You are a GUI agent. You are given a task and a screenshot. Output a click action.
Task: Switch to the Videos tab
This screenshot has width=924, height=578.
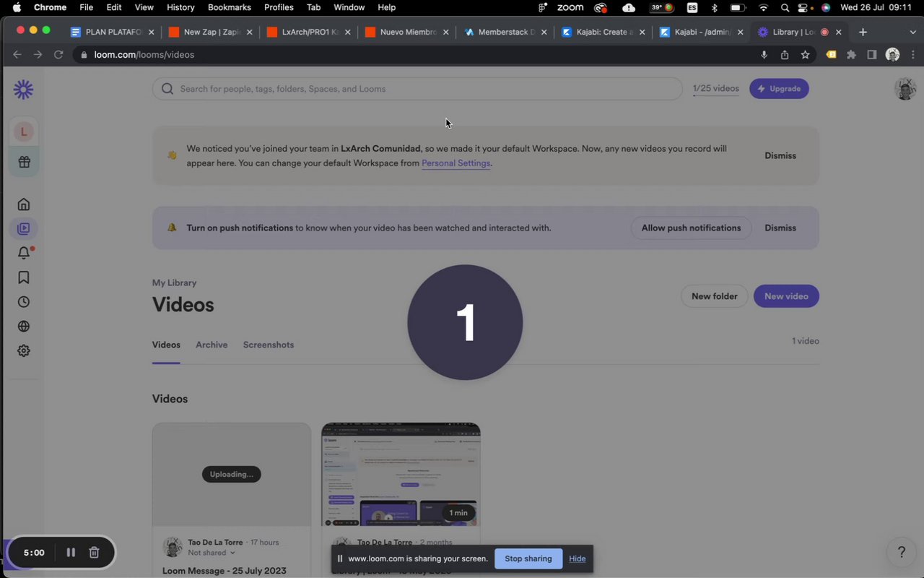point(166,345)
